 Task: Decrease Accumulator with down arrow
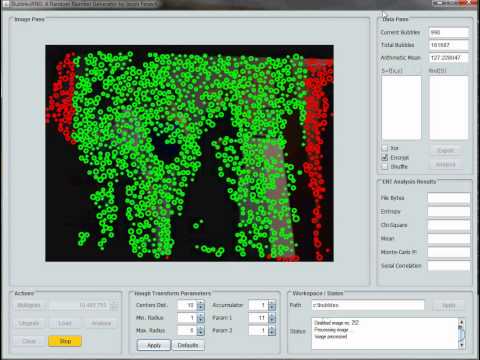pyautogui.click(x=272, y=308)
